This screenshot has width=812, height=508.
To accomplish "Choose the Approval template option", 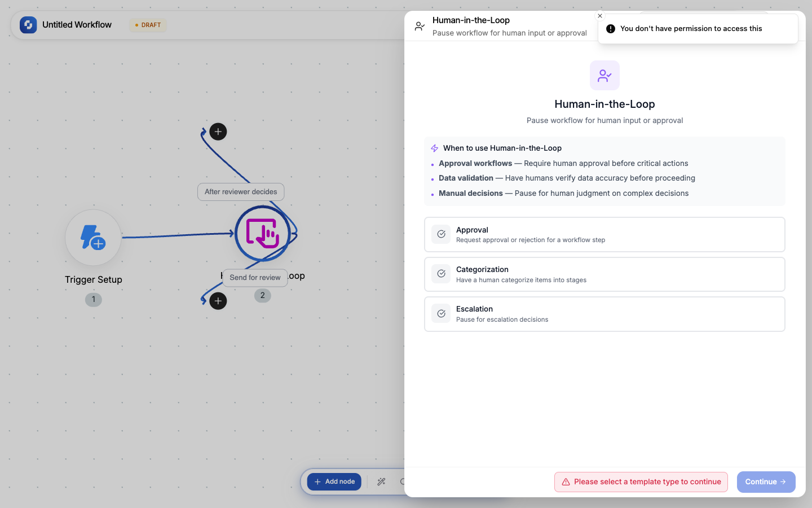I will tap(604, 234).
